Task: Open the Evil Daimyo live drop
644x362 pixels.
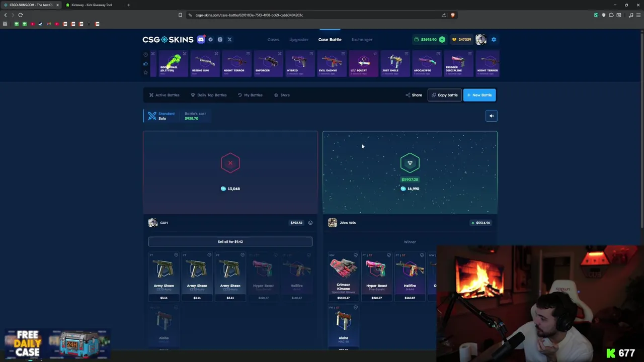Action: point(331,63)
